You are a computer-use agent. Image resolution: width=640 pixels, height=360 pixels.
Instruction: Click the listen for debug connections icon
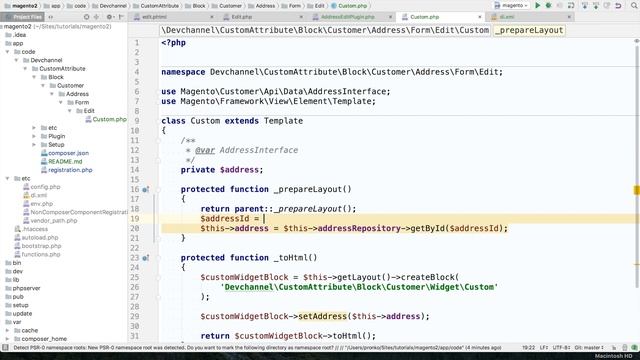coord(571,6)
